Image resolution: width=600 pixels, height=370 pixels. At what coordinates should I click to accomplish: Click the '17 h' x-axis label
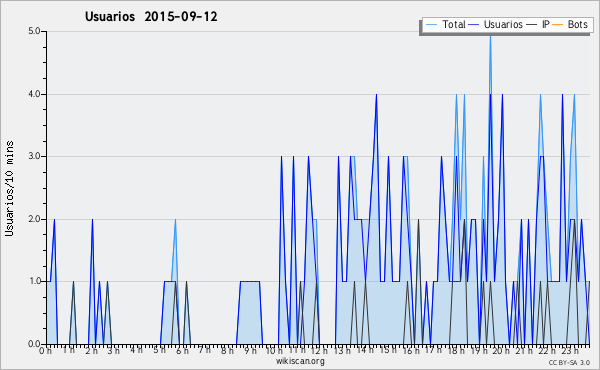(x=433, y=350)
